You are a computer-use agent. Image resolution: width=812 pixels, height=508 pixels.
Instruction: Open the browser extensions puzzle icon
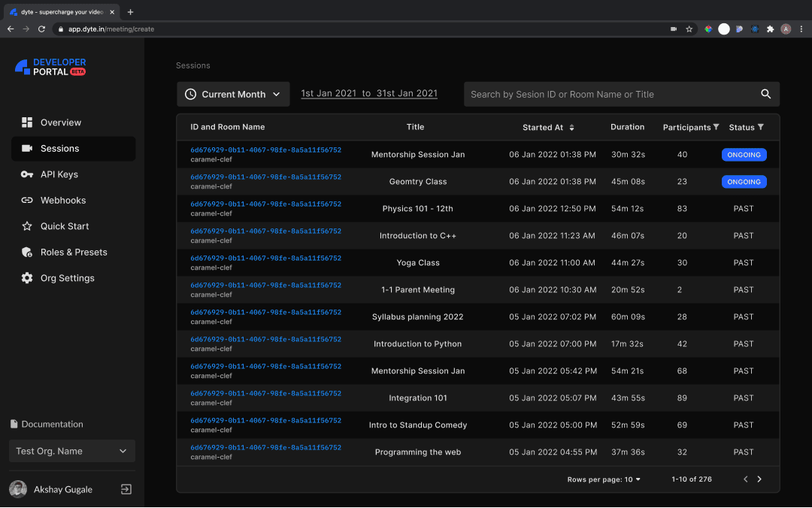[x=770, y=29]
